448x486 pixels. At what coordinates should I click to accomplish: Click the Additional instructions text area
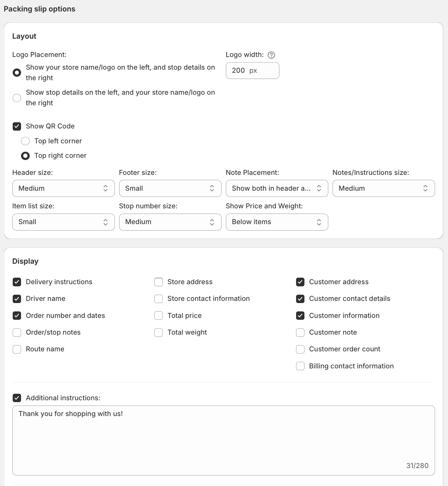(x=223, y=440)
